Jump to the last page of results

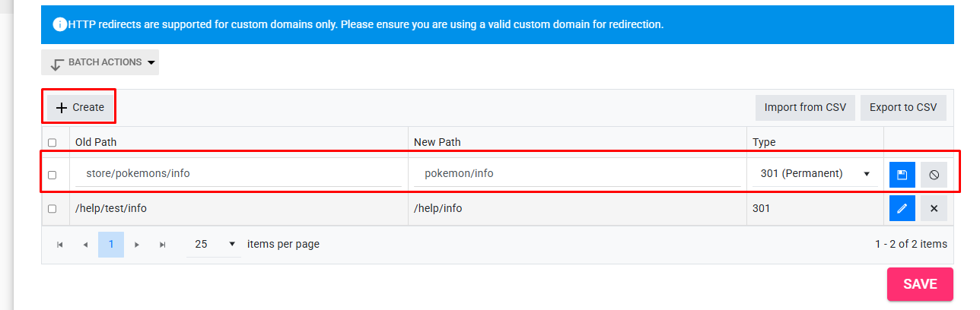(162, 245)
